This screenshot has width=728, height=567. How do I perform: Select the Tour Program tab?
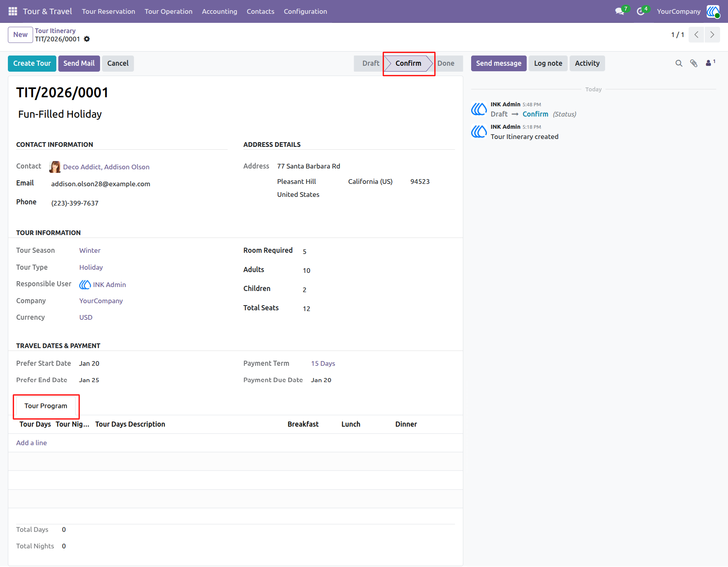pos(46,406)
